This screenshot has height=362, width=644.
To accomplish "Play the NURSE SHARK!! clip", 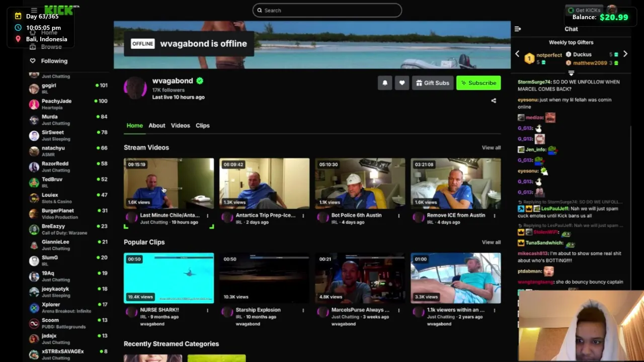I will [169, 278].
